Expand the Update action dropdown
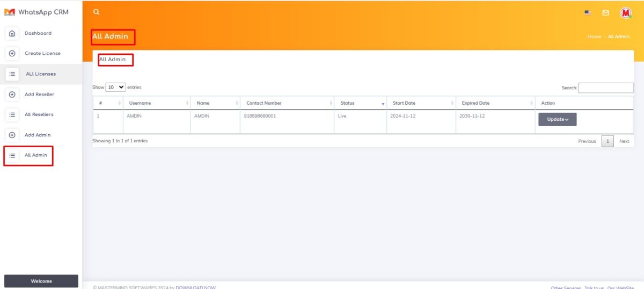The height and width of the screenshot is (289, 644). [x=557, y=119]
